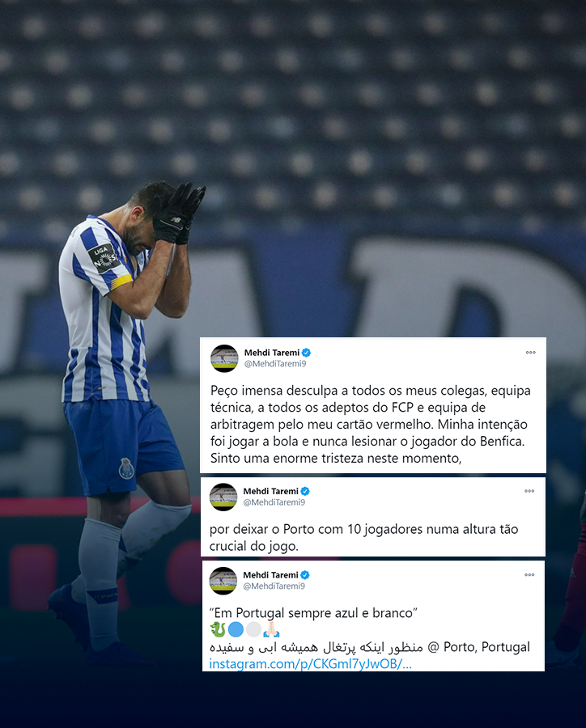The width and height of the screenshot is (586, 728).
Task: Click the @MehdiTaremi9 handle in second tweet
Action: [x=274, y=502]
